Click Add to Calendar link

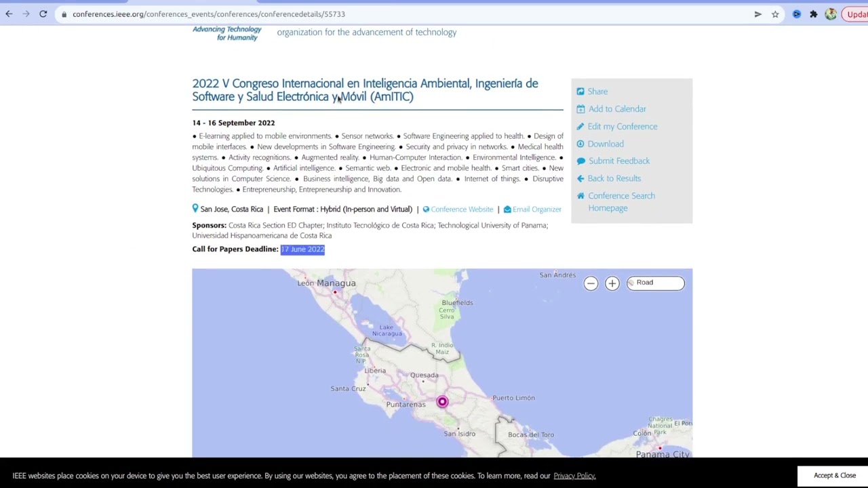[617, 109]
